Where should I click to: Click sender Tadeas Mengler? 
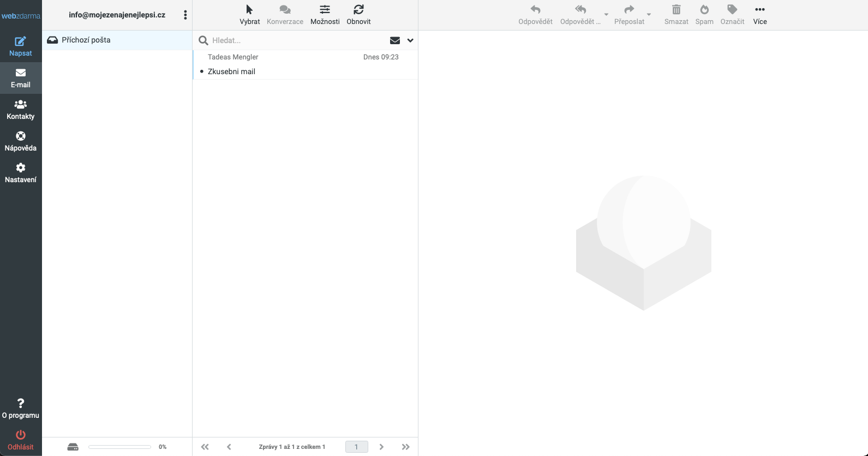coord(233,57)
